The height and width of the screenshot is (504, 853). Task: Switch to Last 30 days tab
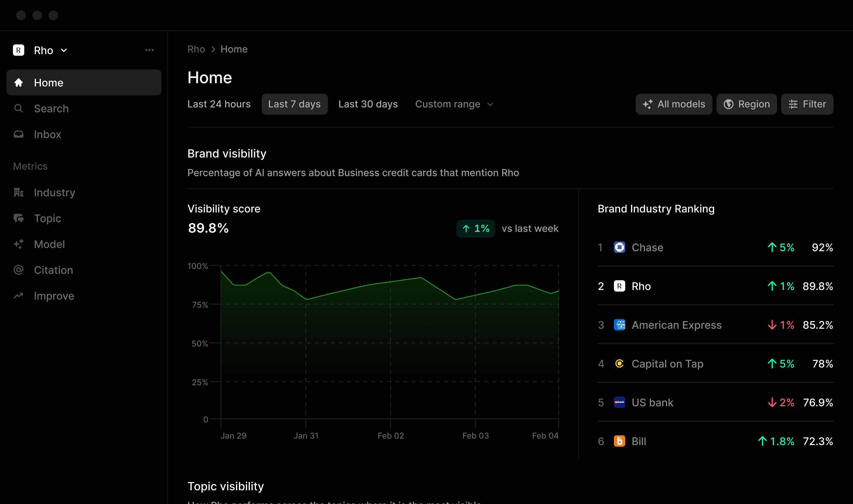368,104
